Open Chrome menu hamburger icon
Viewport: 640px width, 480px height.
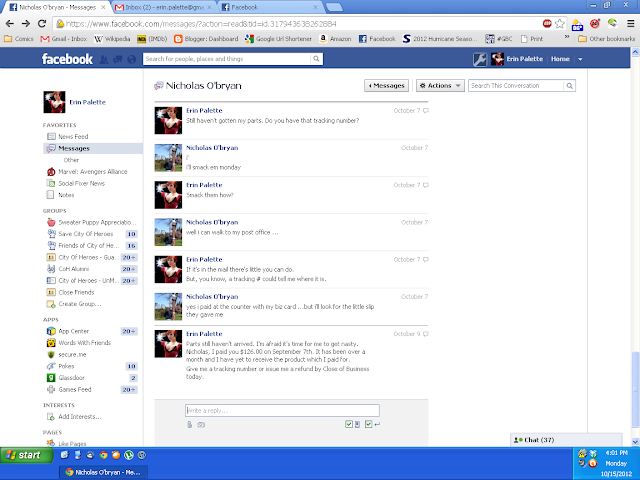pos(631,24)
